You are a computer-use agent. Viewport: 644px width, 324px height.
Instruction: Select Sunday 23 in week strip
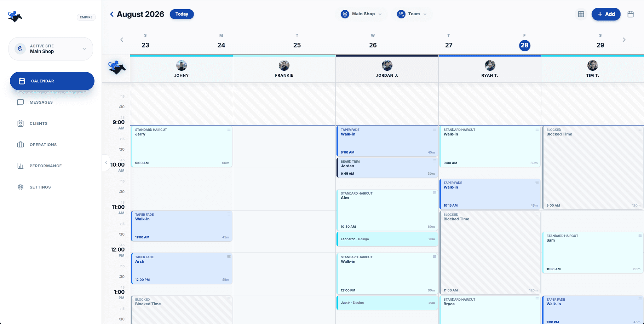click(x=145, y=41)
